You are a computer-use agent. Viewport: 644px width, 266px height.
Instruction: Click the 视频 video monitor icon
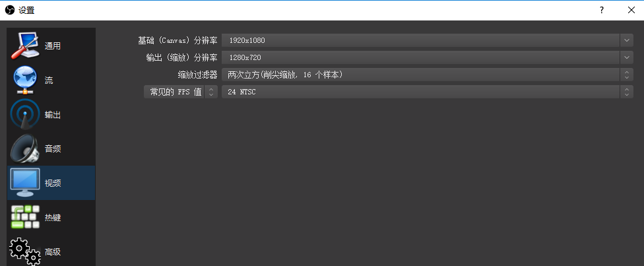point(24,183)
